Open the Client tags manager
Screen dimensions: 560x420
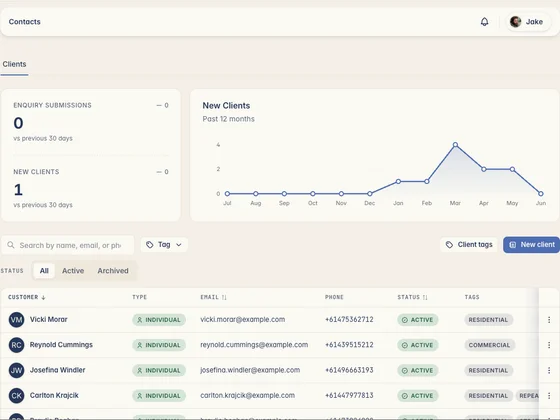tap(469, 245)
